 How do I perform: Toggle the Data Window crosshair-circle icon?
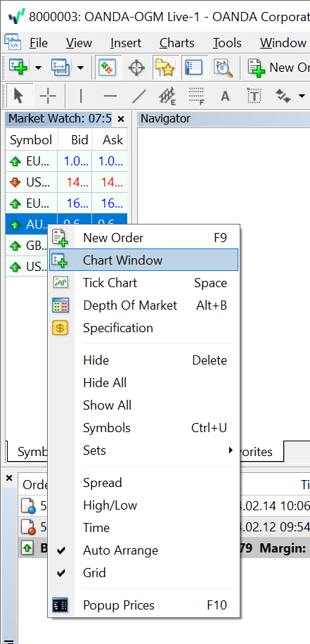tap(136, 68)
